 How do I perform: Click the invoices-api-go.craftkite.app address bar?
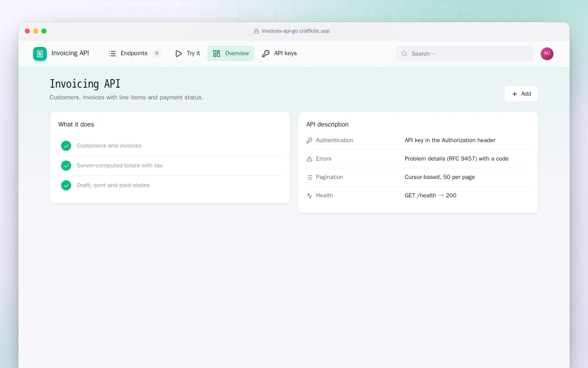(x=292, y=31)
